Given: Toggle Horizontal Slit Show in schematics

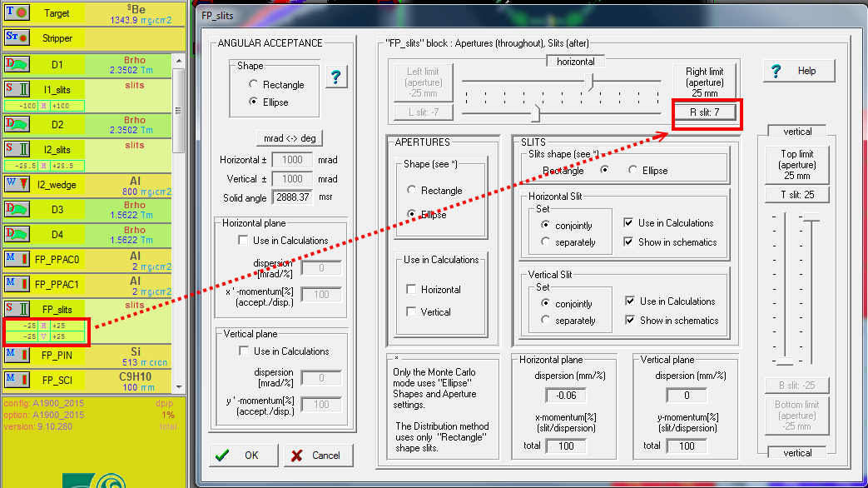Looking at the screenshot, I should 629,242.
